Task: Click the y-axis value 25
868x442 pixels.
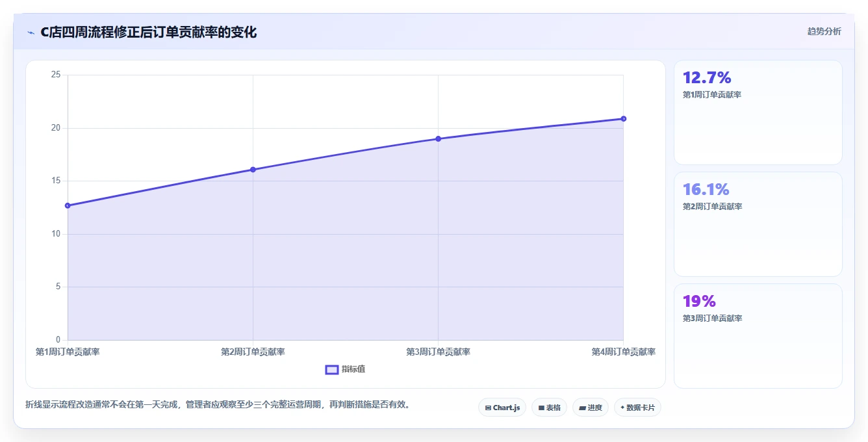Action: click(56, 75)
